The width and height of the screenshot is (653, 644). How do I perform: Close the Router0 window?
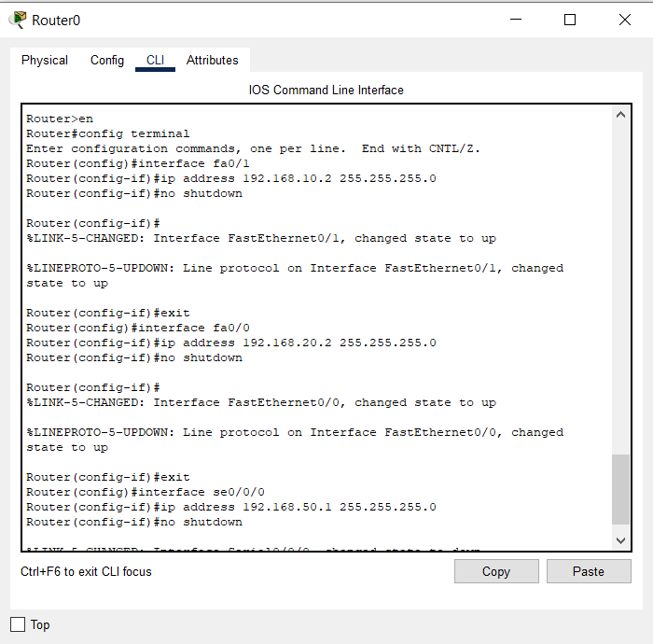point(624,20)
